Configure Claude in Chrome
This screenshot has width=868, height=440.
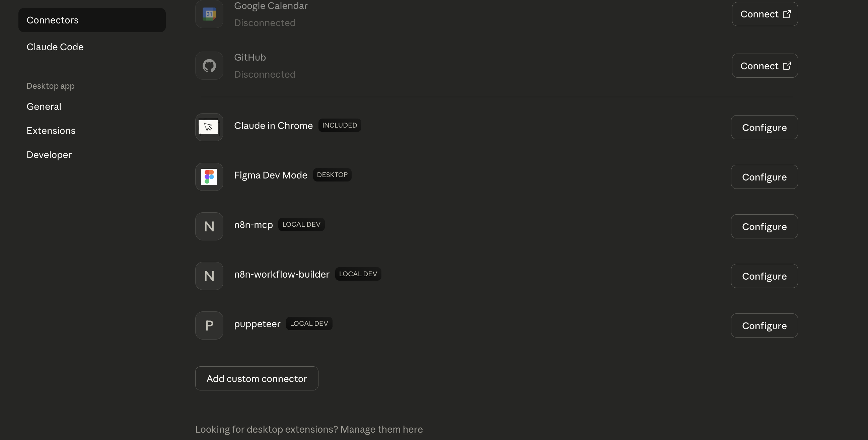click(764, 127)
